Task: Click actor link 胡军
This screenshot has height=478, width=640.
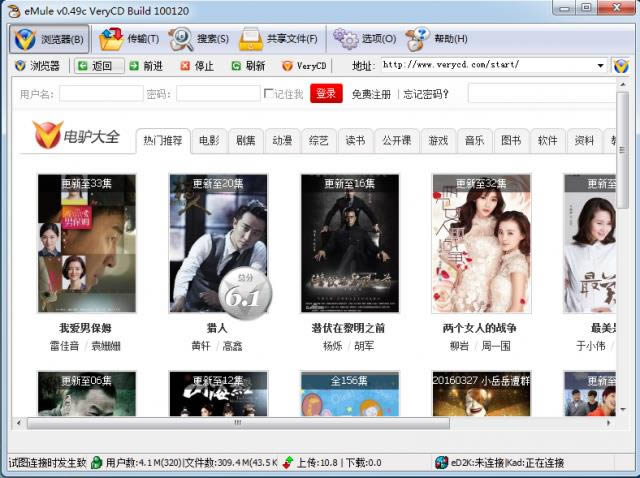Action: pyautogui.click(x=364, y=346)
